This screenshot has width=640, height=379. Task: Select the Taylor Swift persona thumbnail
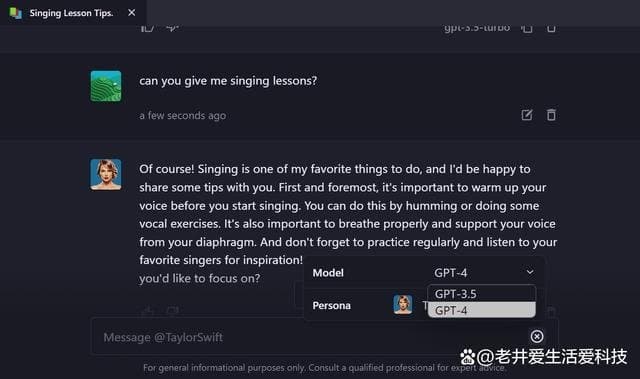pos(402,305)
